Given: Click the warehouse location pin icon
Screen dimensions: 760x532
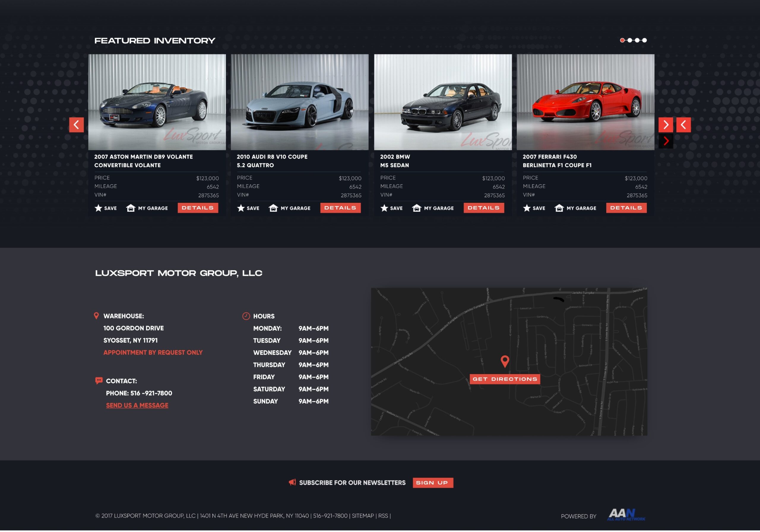Looking at the screenshot, I should tap(96, 316).
